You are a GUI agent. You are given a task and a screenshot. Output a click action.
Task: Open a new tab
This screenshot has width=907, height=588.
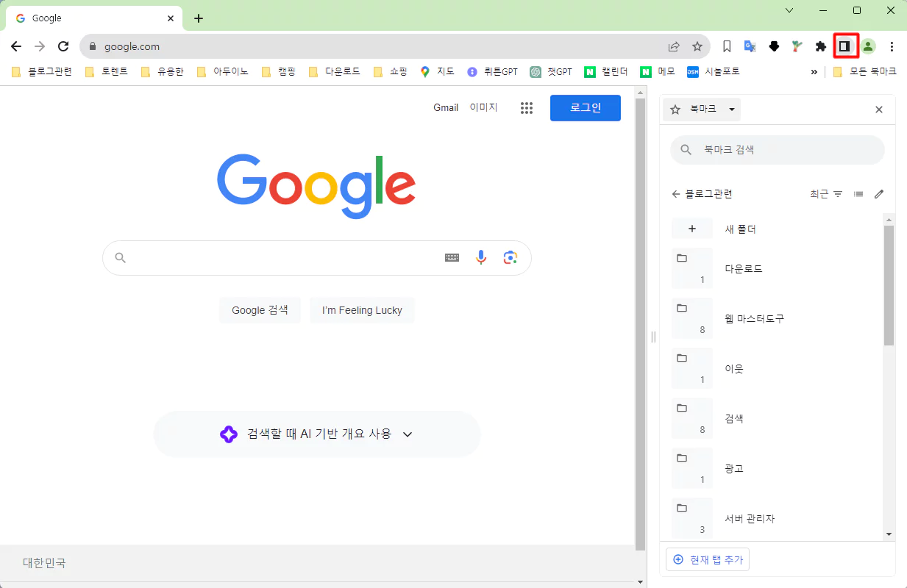click(x=199, y=18)
